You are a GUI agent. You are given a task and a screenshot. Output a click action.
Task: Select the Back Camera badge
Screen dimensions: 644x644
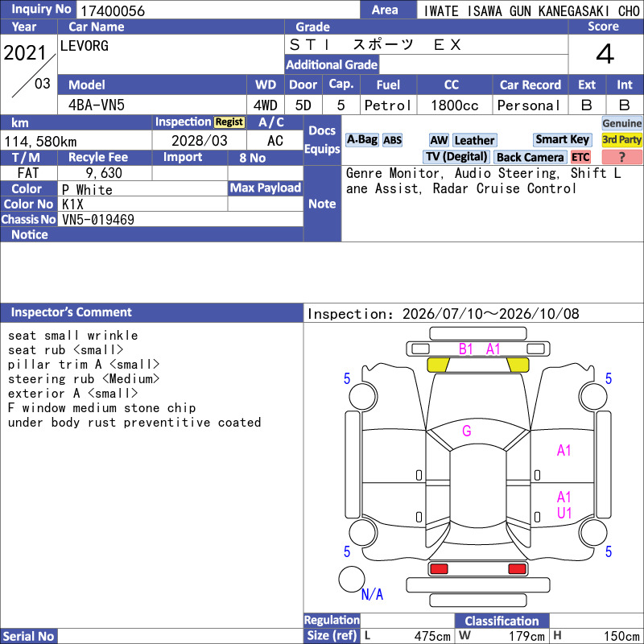[530, 157]
